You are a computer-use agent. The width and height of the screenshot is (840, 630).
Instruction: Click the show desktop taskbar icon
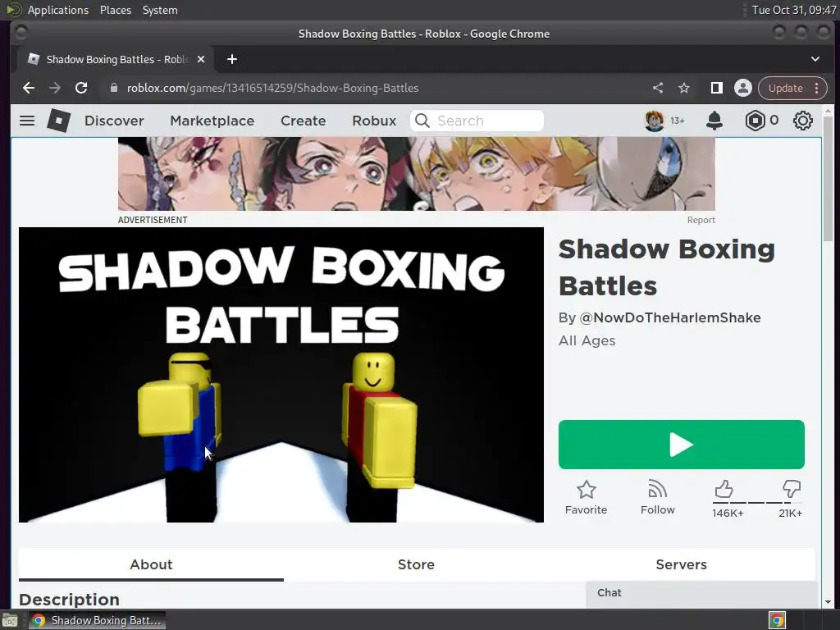coord(10,620)
